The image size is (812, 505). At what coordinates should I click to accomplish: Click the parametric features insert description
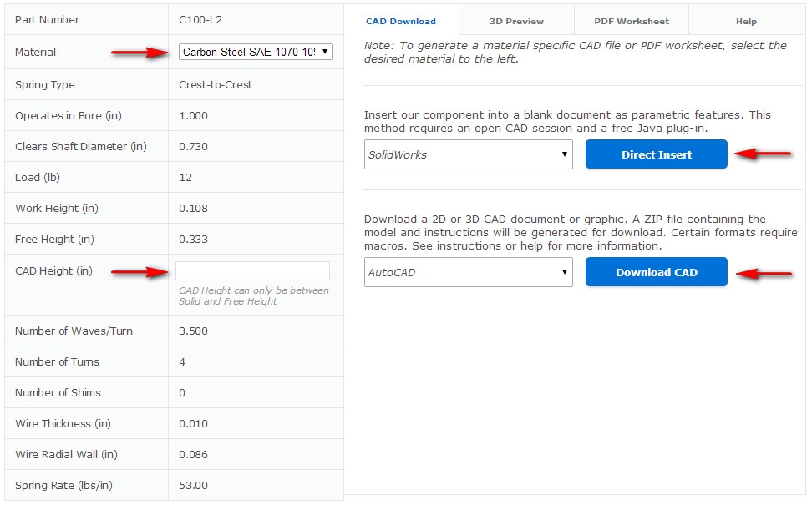pyautogui.click(x=567, y=122)
